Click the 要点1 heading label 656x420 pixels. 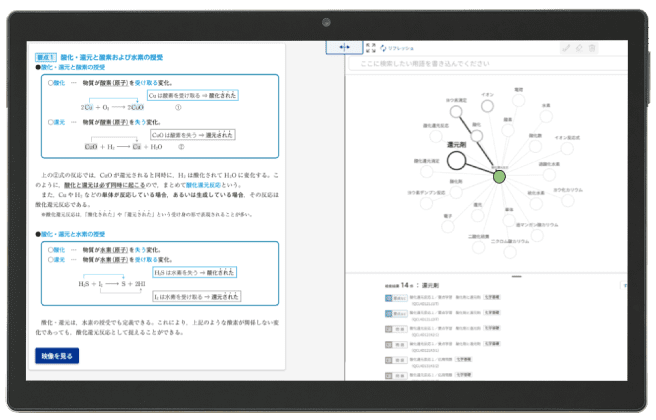pos(47,58)
